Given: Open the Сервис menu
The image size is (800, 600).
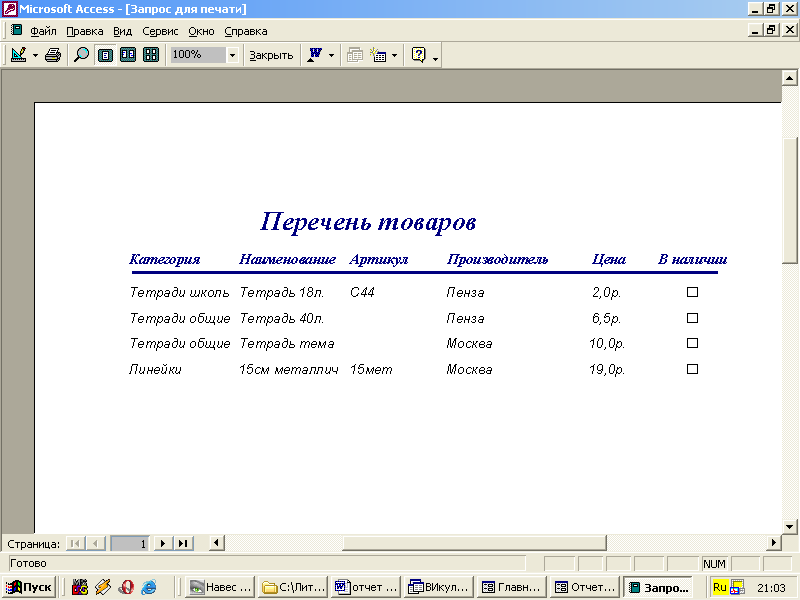Looking at the screenshot, I should click(x=160, y=31).
